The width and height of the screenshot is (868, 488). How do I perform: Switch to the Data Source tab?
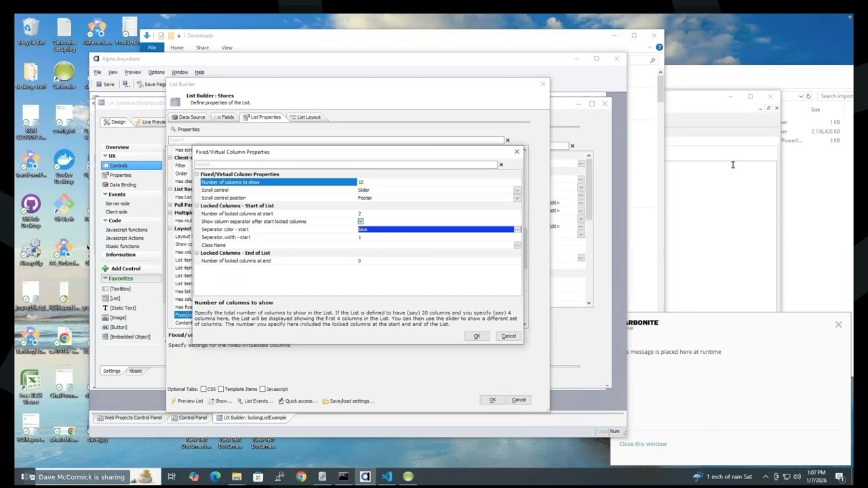click(189, 117)
